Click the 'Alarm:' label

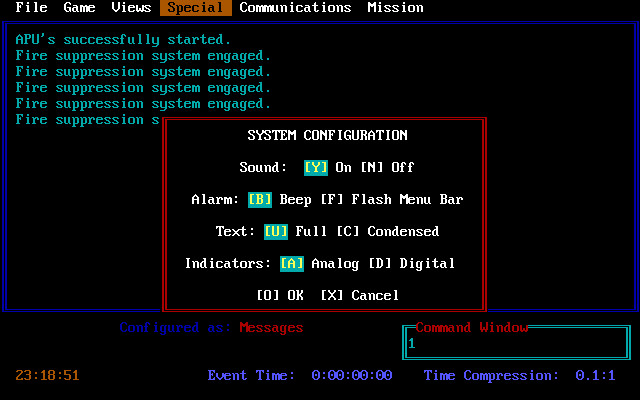point(215,200)
